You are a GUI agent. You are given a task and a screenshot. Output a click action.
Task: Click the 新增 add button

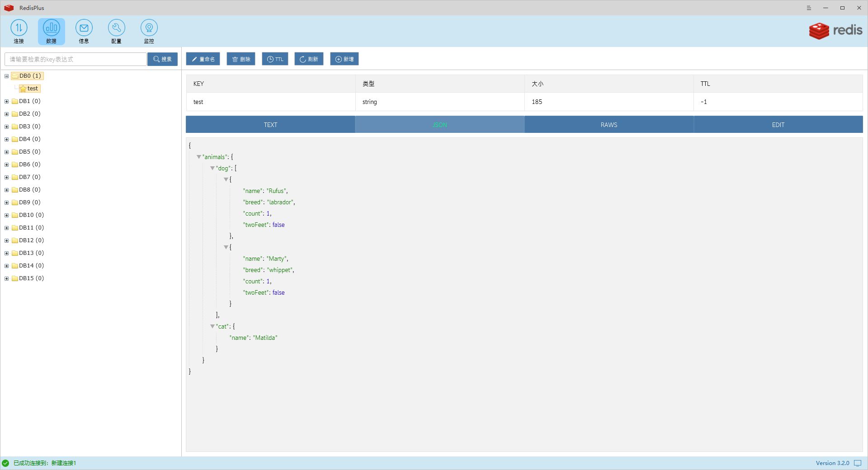coord(344,59)
